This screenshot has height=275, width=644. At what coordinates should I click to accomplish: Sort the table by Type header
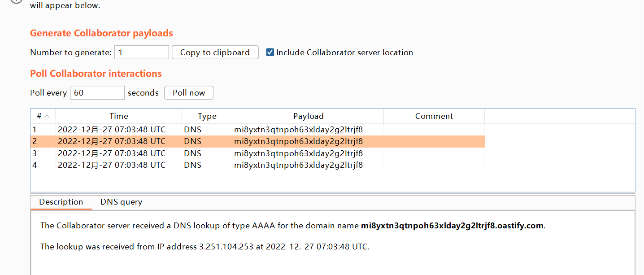[207, 116]
